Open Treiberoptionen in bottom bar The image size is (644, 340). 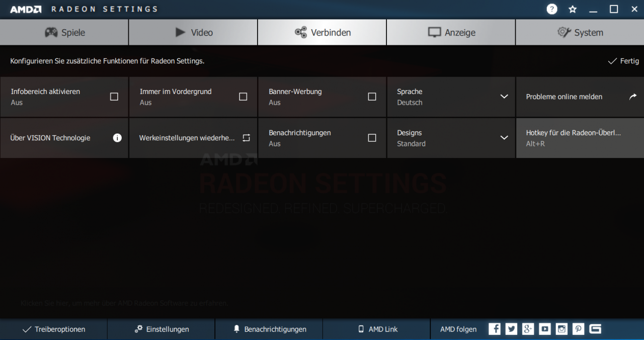54,329
